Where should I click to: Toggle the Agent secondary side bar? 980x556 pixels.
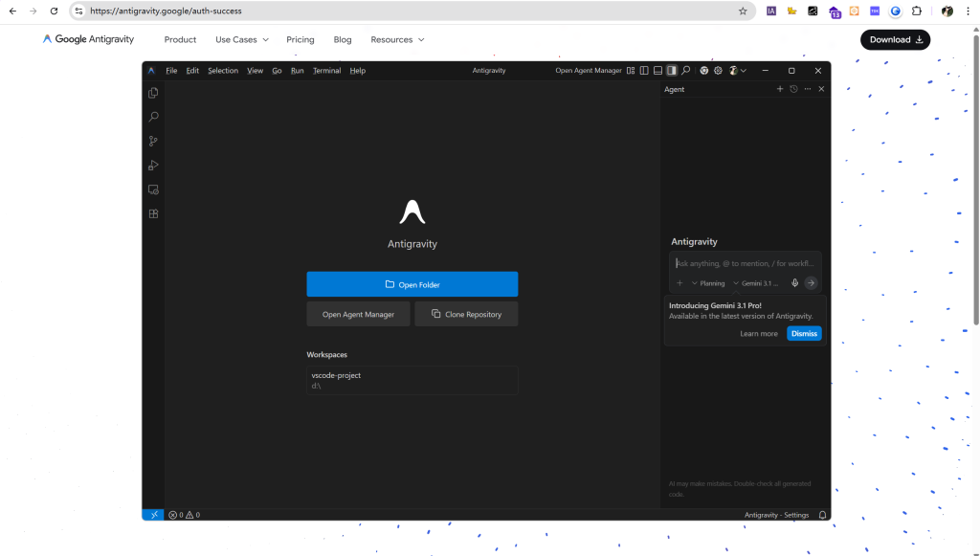(672, 71)
